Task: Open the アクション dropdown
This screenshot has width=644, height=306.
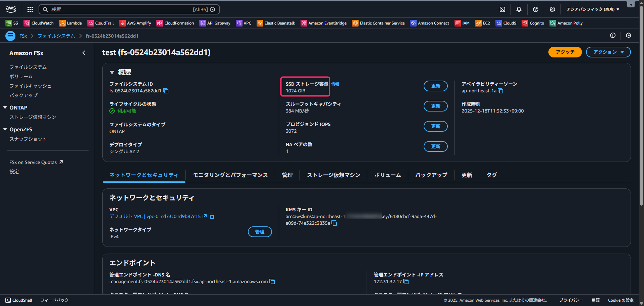Action: 608,52
